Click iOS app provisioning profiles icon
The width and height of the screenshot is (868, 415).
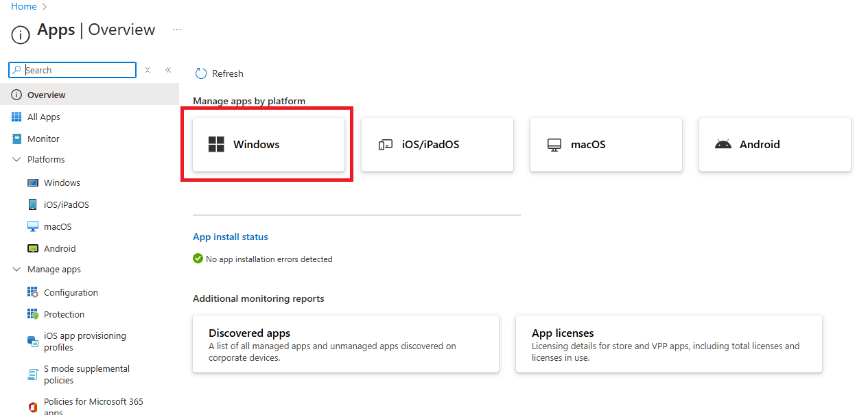pos(33,342)
